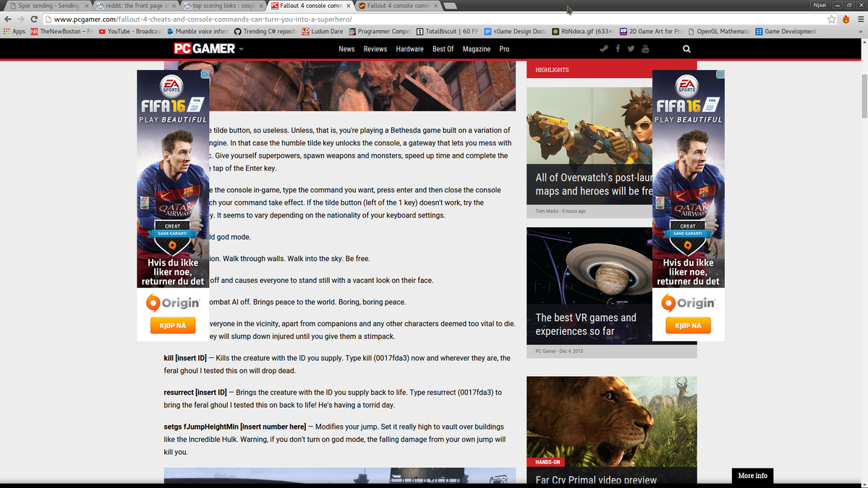The height and width of the screenshot is (488, 868).
Task: Open the Reviews section in site nav
Action: (375, 49)
